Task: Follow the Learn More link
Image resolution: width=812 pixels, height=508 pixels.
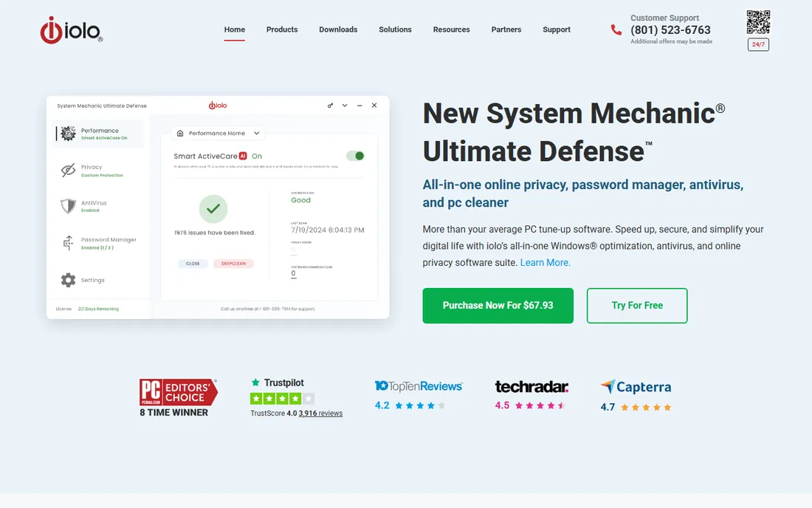Action: click(x=545, y=263)
